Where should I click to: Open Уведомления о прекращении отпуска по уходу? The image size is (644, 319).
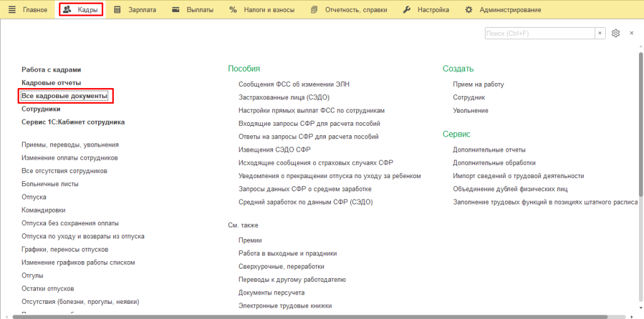[x=330, y=176]
